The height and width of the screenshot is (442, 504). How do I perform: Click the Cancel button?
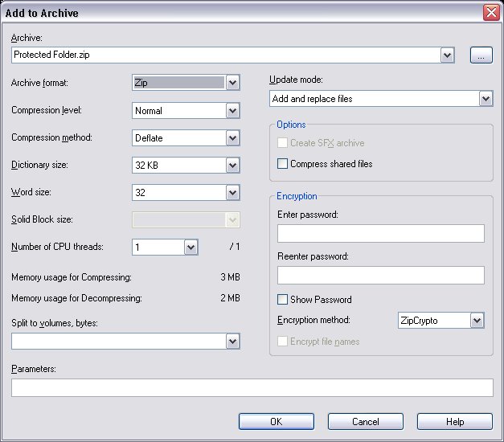[x=366, y=421]
